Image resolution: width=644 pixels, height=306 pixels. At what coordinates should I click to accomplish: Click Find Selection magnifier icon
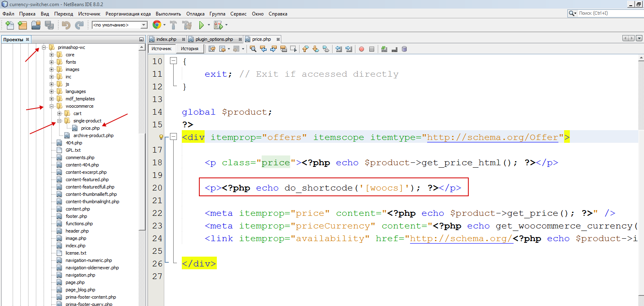[x=253, y=49]
